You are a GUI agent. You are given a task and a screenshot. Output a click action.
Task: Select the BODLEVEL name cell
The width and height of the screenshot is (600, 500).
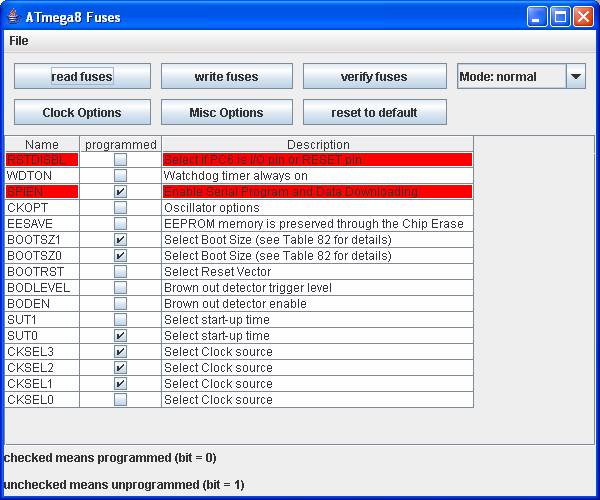(x=42, y=288)
